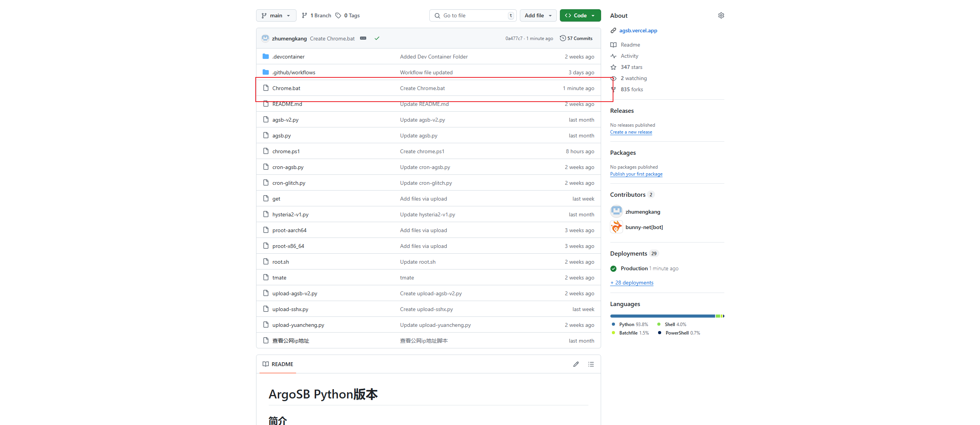Viewport: 980px width, 425px height.
Task: Click Publish your first package link
Action: pyautogui.click(x=636, y=174)
